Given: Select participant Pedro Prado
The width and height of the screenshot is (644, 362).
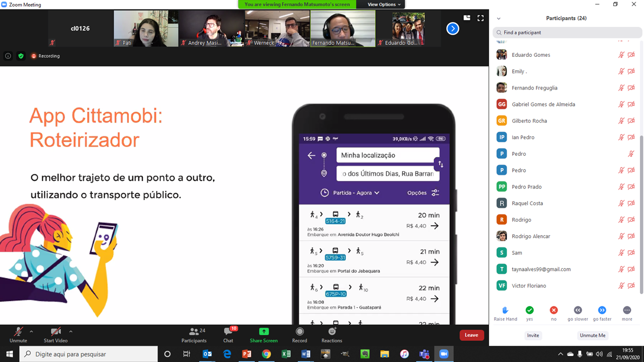Looking at the screenshot, I should click(x=566, y=187).
